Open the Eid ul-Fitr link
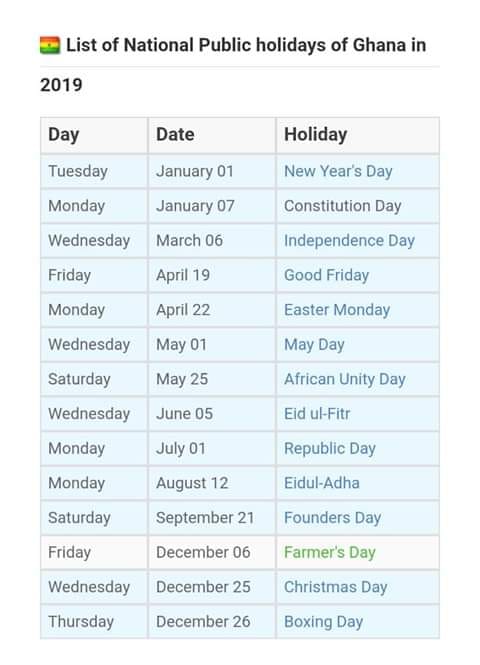Viewport: 480px width, 665px height. tap(317, 414)
